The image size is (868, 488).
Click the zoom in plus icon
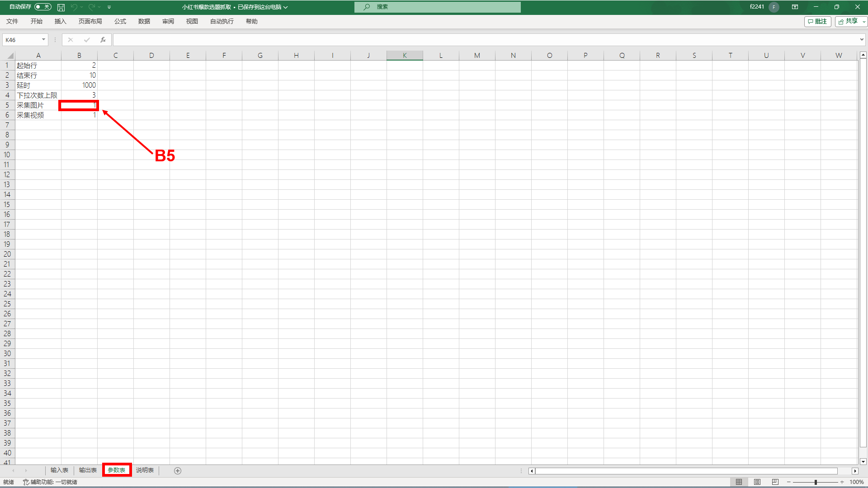coord(842,482)
